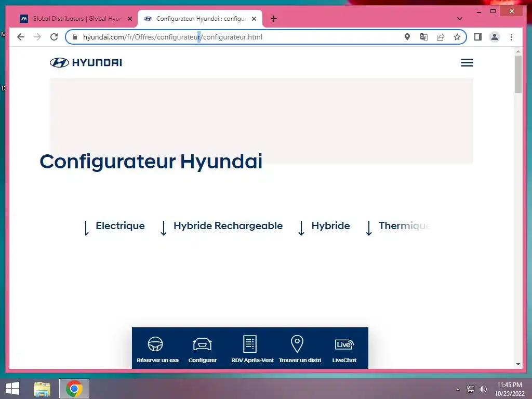This screenshot has height=399, width=532.
Task: Open the hamburger menu on Hyundai site
Action: click(467, 62)
